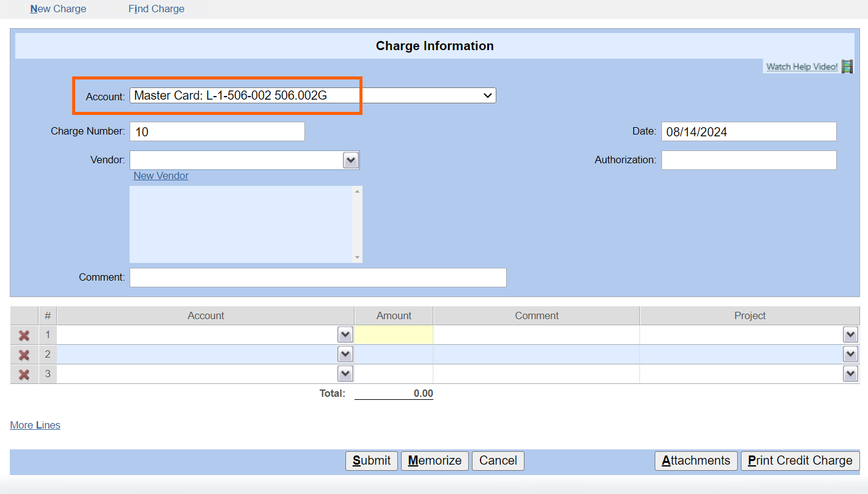Expand the Account dropdown on line 2
Screen dimensions: 868x494
(345, 354)
